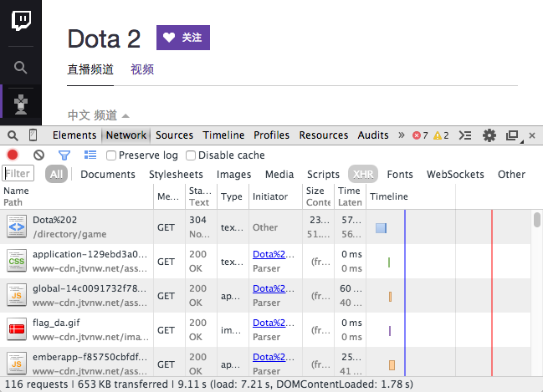Filter requests by XHR
The width and height of the screenshot is (543, 392).
tap(363, 174)
